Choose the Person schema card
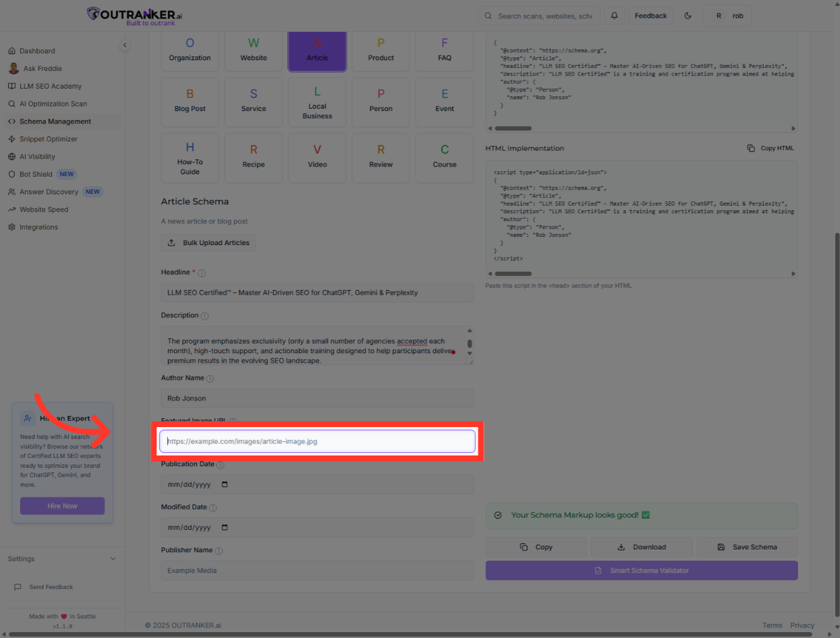 tap(381, 102)
